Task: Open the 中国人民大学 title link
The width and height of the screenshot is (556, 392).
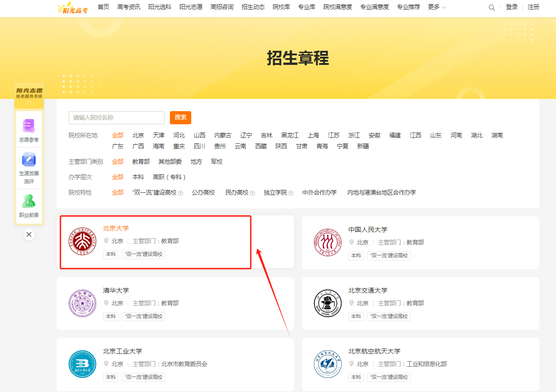Action: coord(367,230)
